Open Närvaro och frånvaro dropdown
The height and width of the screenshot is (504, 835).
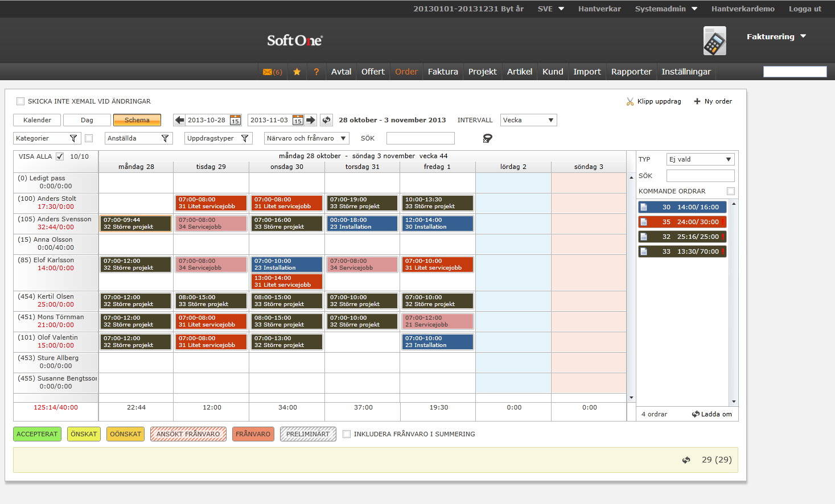pos(306,138)
